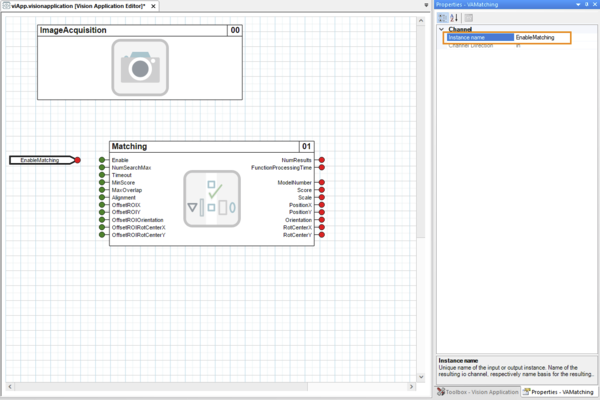Click the red RotCenterY output pin
Screen dimensions: 600x400
click(322, 235)
